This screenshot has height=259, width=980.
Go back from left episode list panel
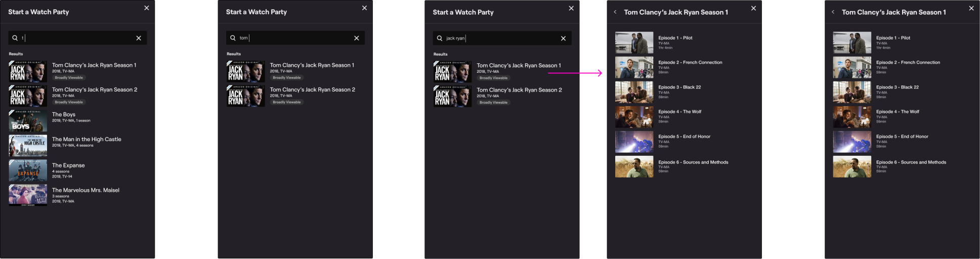point(615,12)
